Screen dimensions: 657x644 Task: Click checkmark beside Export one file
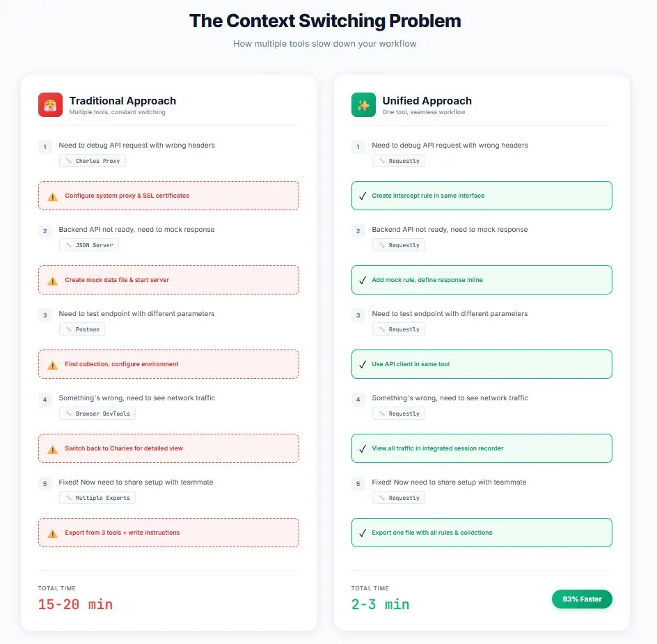click(362, 533)
